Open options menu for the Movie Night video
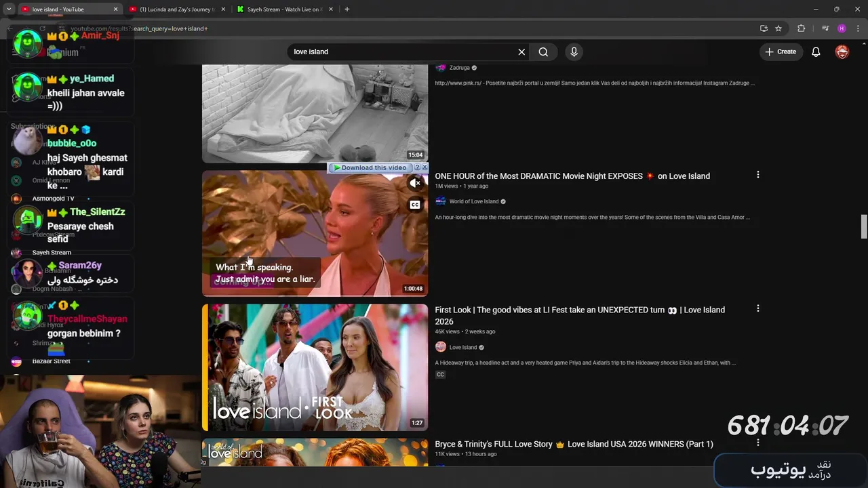868x488 pixels. click(757, 175)
